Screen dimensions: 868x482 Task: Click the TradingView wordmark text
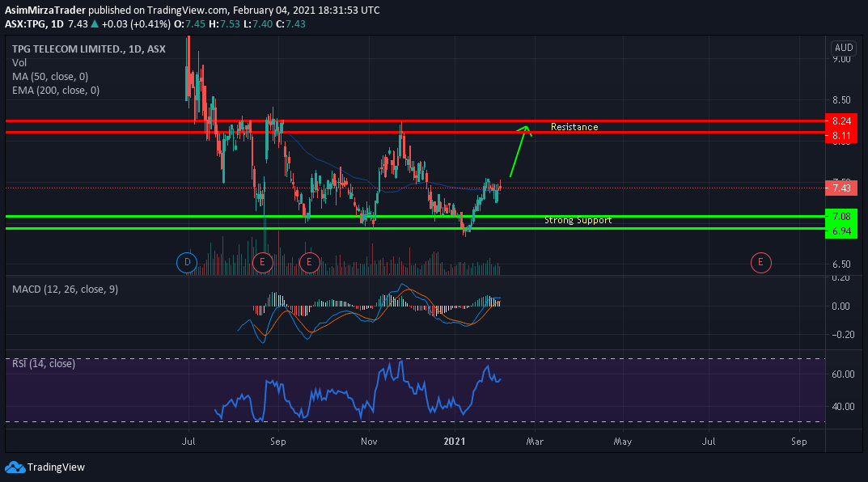(x=56, y=467)
